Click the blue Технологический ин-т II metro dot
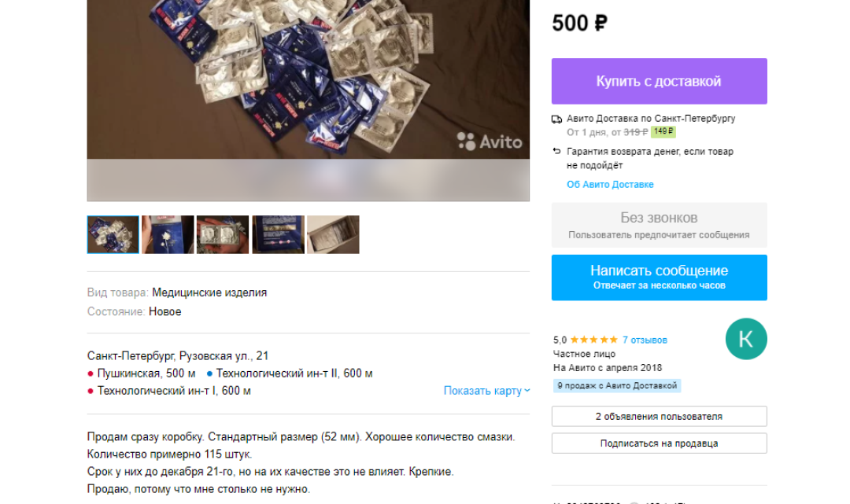 [209, 373]
